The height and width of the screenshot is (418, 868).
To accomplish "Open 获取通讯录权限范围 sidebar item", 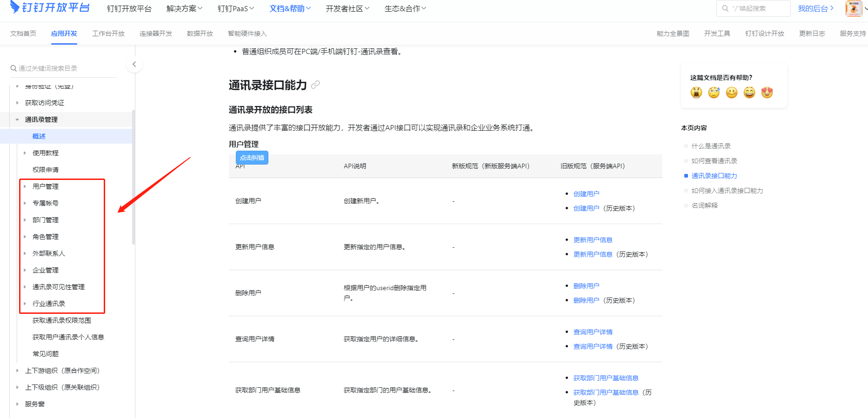I will coord(62,320).
